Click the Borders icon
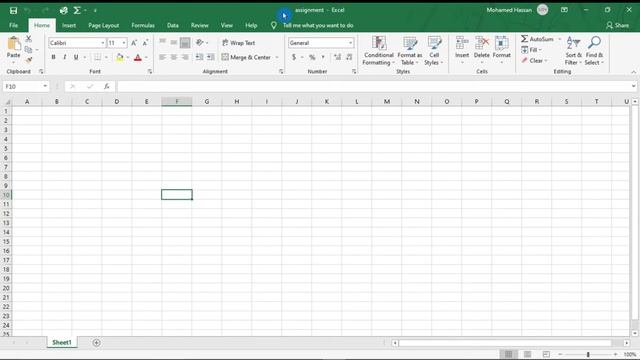 click(97, 57)
